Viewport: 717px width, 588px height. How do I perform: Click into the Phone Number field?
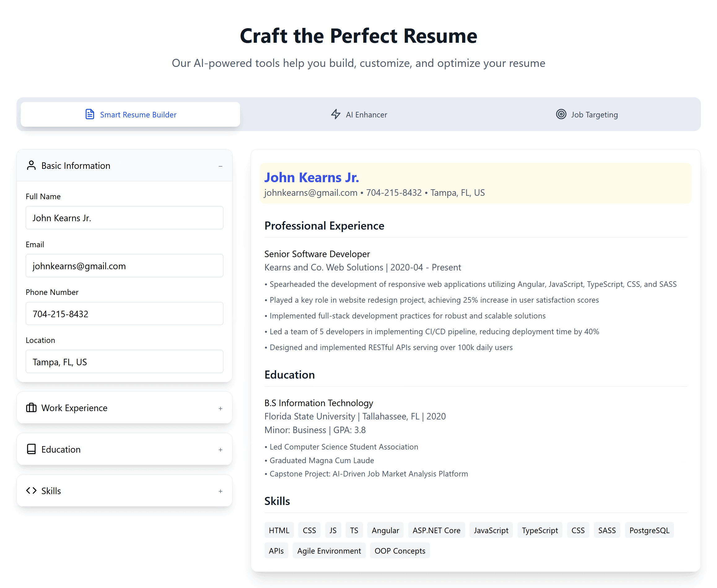coord(124,314)
